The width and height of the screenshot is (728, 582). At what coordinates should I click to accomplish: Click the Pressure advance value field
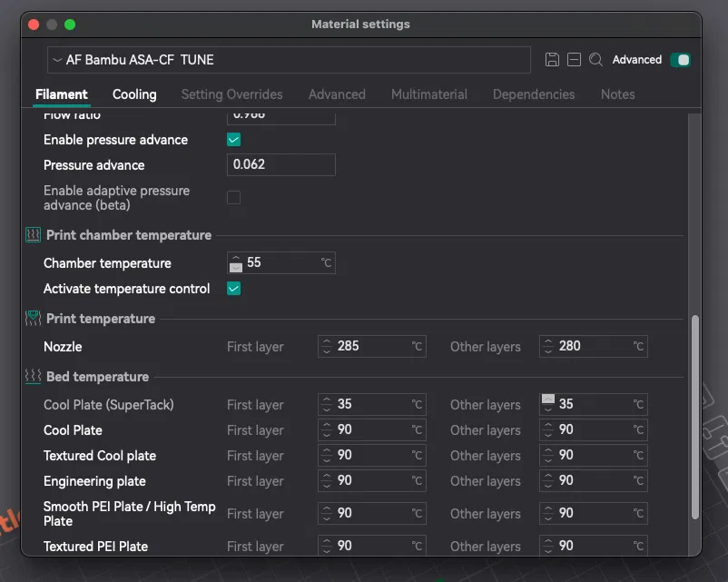(x=280, y=165)
